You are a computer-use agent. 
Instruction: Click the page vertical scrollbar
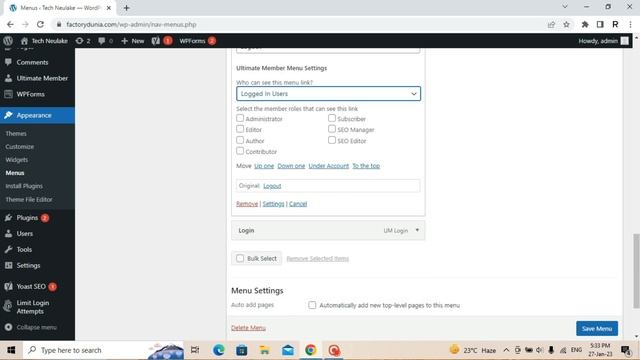click(636, 271)
